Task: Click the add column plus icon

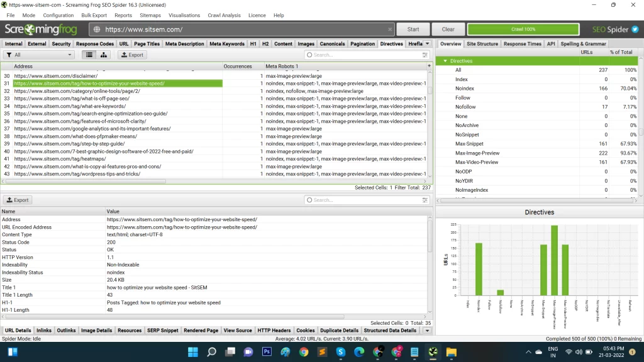Action: pos(429,65)
